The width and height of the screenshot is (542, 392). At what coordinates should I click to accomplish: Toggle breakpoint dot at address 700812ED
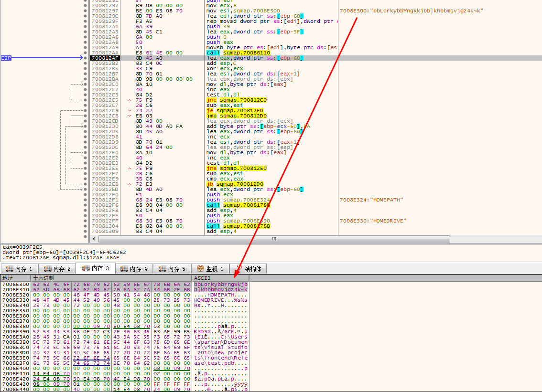point(86,189)
